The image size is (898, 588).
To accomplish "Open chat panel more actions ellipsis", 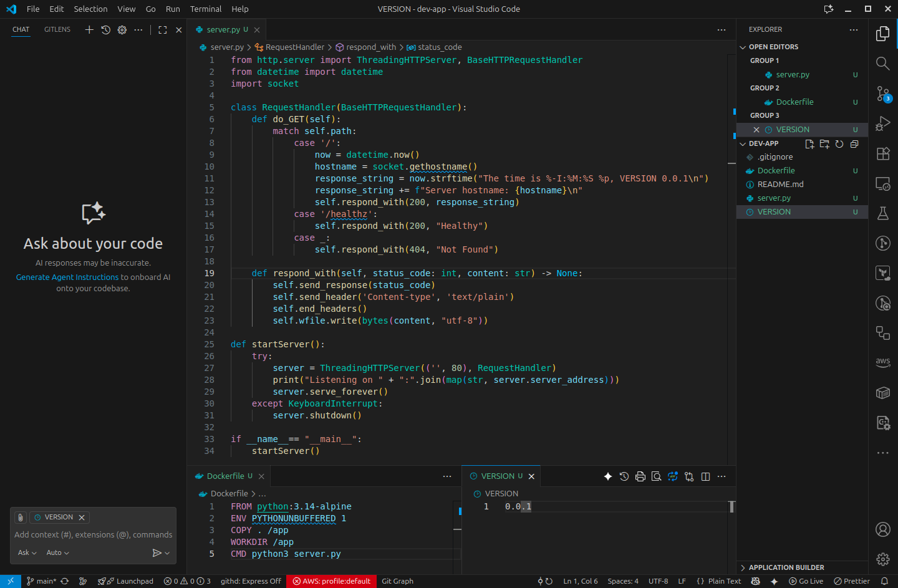I will pos(138,29).
